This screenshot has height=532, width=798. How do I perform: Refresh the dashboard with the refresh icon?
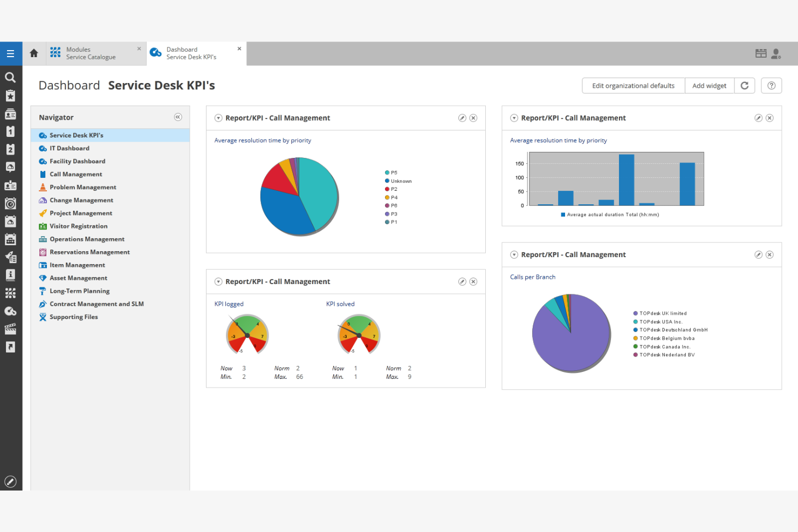pyautogui.click(x=745, y=85)
